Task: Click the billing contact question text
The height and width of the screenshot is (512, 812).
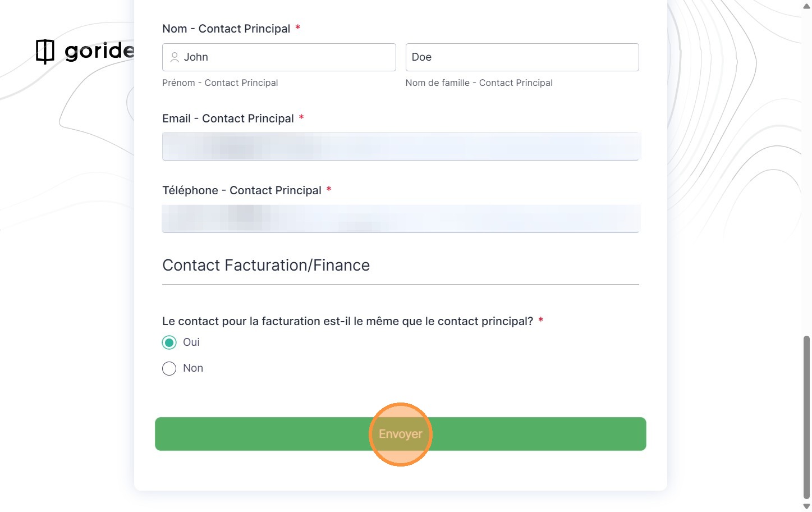Action: pyautogui.click(x=347, y=321)
